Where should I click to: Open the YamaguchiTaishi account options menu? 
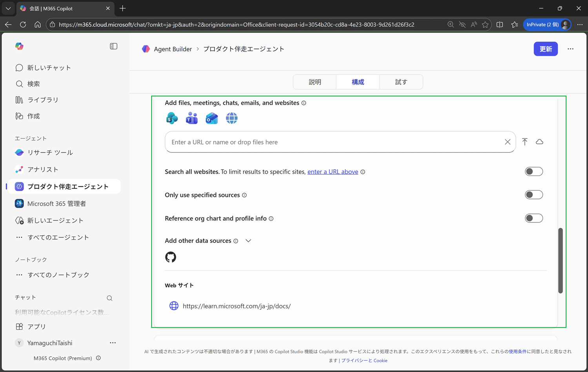(x=113, y=343)
